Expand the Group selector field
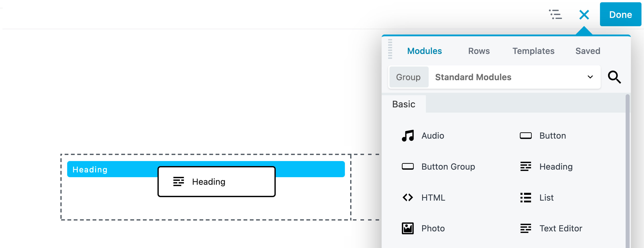 click(408, 77)
